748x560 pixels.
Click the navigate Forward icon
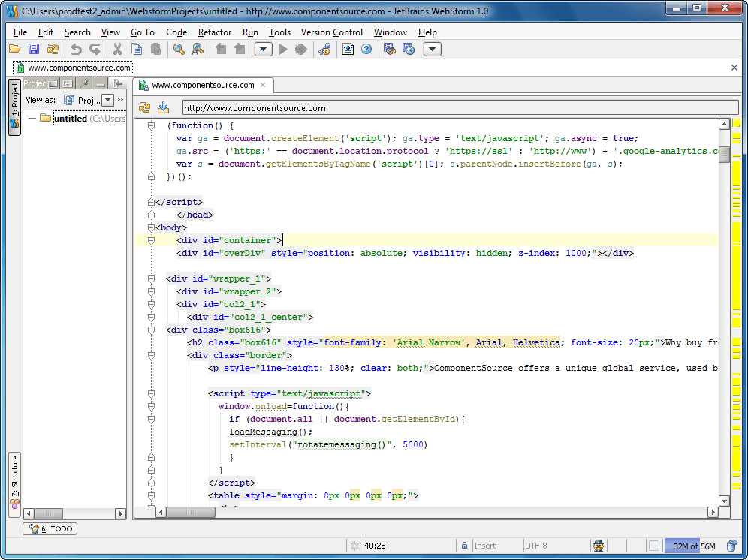coord(240,49)
